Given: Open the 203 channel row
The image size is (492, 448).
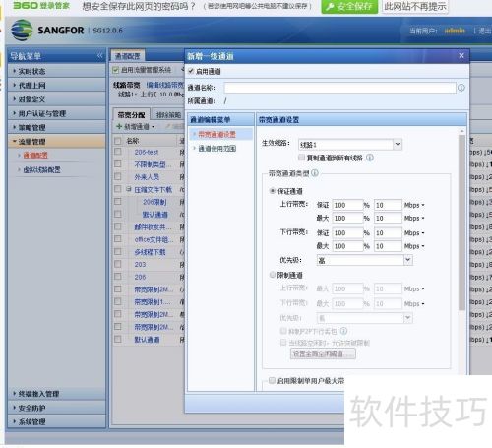Looking at the screenshot, I should [x=140, y=265].
